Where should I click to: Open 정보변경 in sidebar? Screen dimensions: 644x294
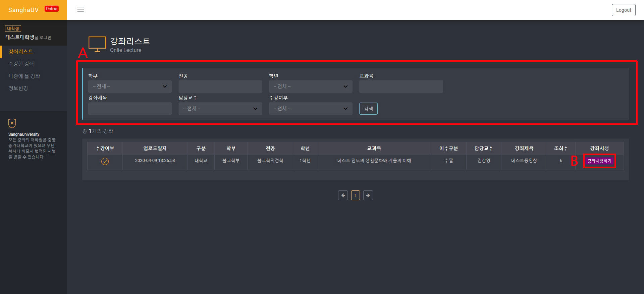[18, 88]
